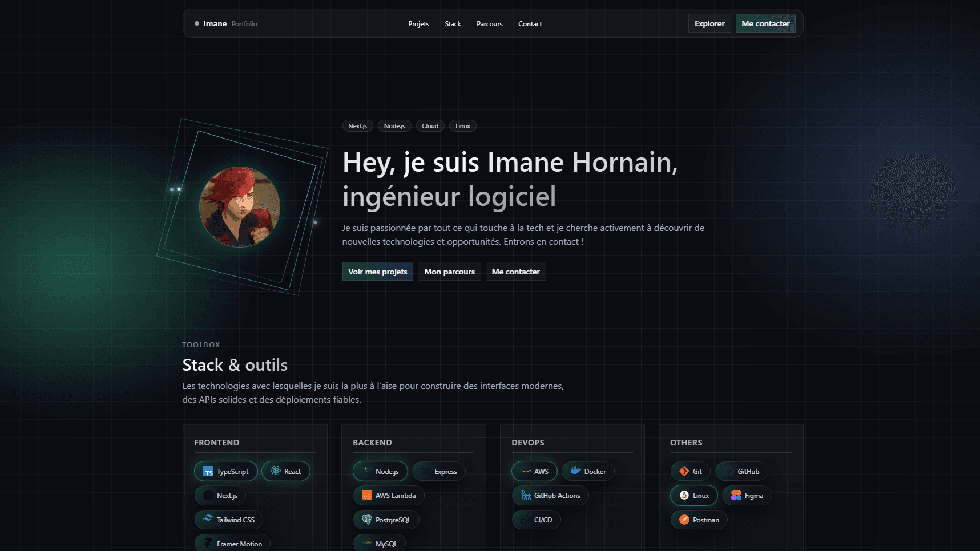Click the Mon parcours hero button
Image resolution: width=980 pixels, height=551 pixels.
449,272
